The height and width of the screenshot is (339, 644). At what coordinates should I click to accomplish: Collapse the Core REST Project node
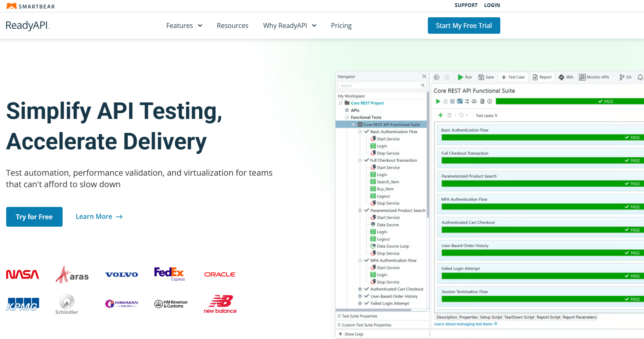pyautogui.click(x=341, y=103)
